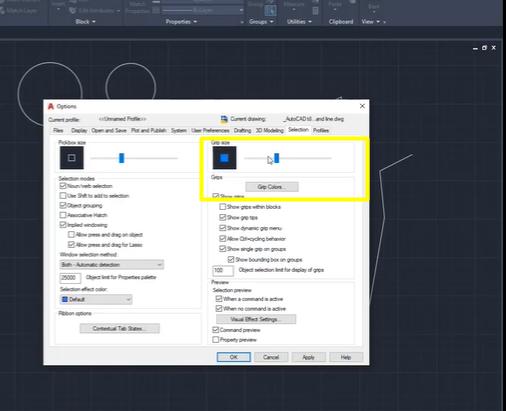Screen dimensions: 506x411
Task: Toggle Object grouping checkbox
Action: pos(63,205)
